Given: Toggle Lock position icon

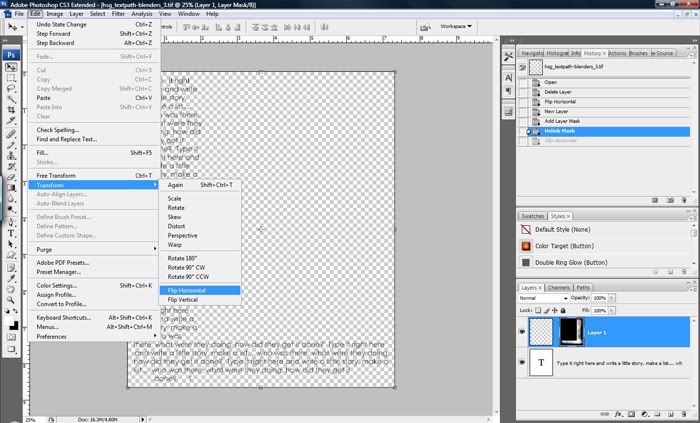Looking at the screenshot, I should click(x=555, y=310).
